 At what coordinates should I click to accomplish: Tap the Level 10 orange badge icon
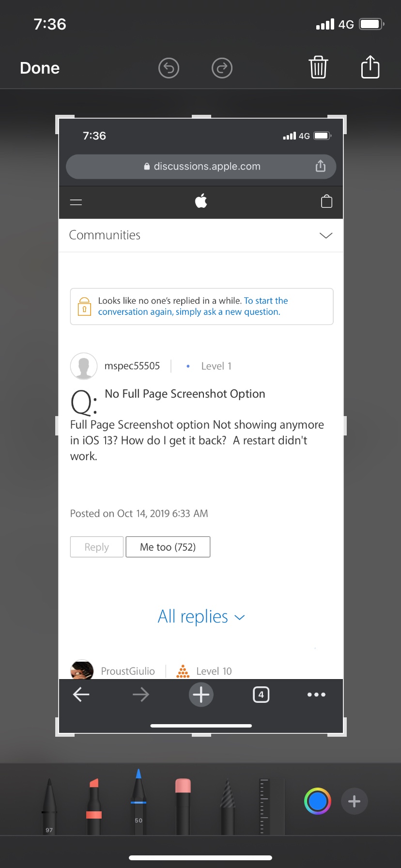[183, 671]
